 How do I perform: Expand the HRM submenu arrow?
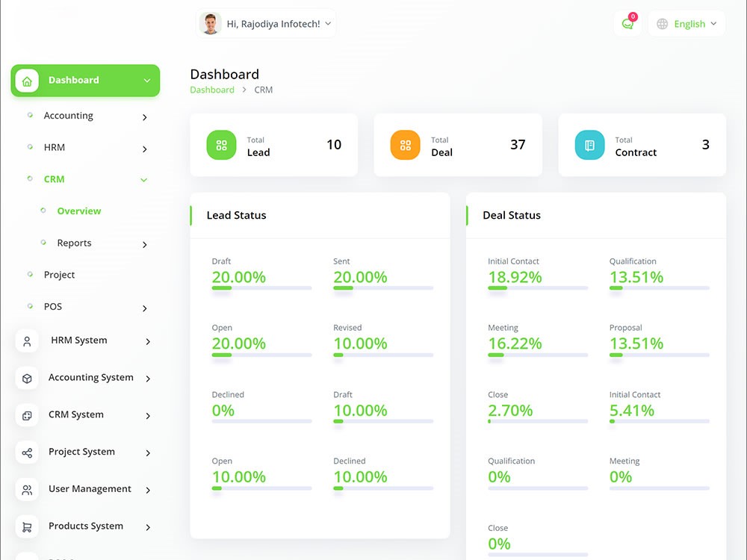pos(145,149)
